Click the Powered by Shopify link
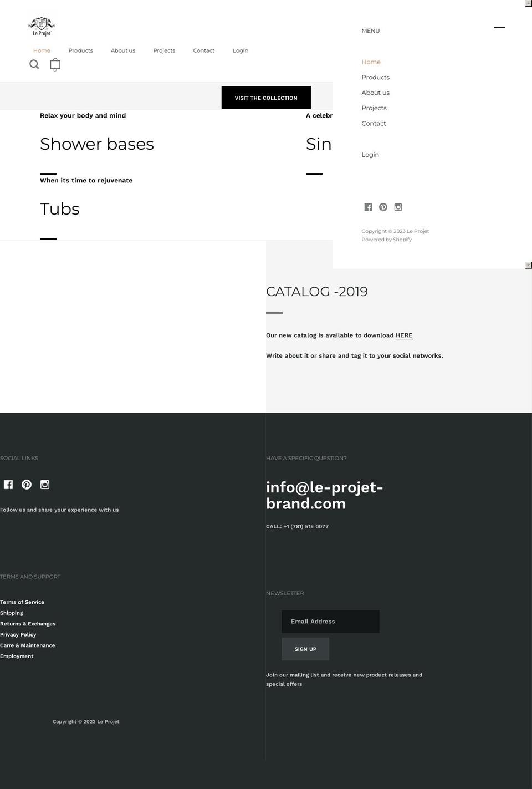The image size is (532, 789). point(386,239)
